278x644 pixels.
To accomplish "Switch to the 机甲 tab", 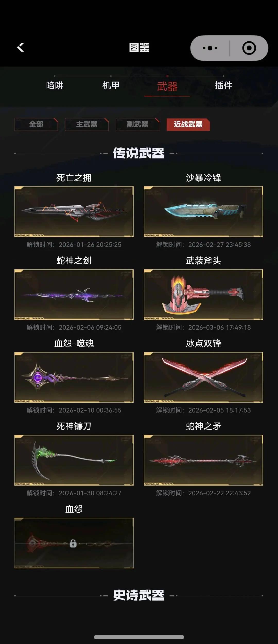I will (x=111, y=85).
